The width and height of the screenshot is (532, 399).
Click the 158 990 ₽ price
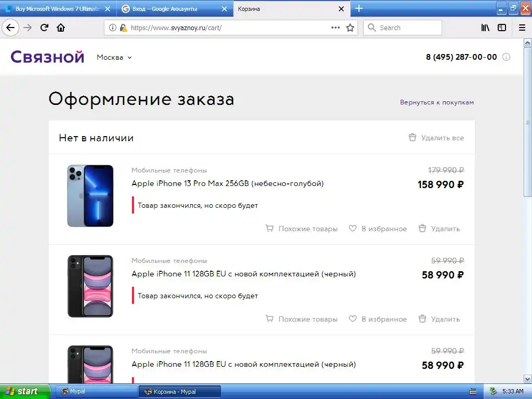[x=441, y=184]
